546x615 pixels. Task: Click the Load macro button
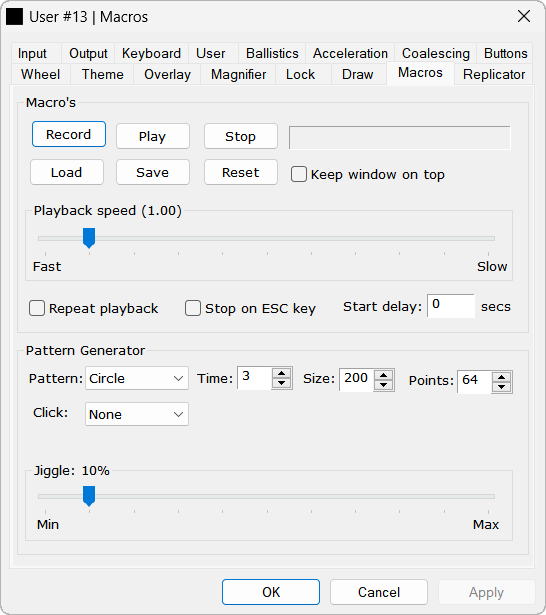pyautogui.click(x=67, y=172)
